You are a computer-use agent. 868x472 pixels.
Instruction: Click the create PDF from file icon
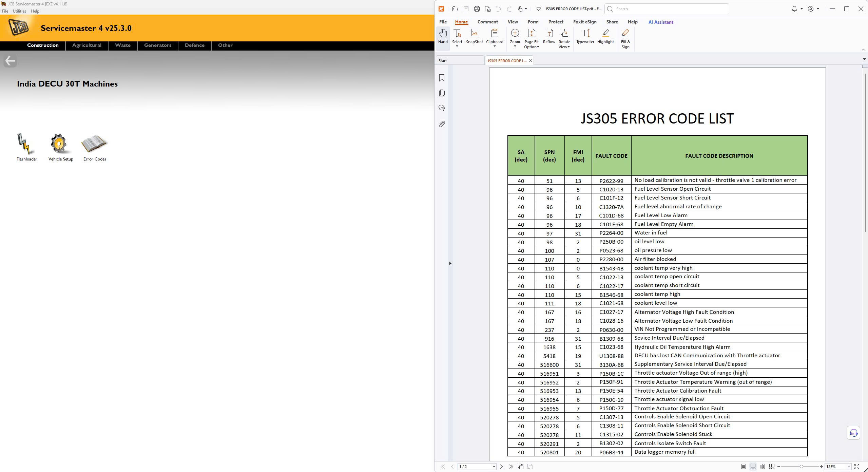[x=487, y=9]
